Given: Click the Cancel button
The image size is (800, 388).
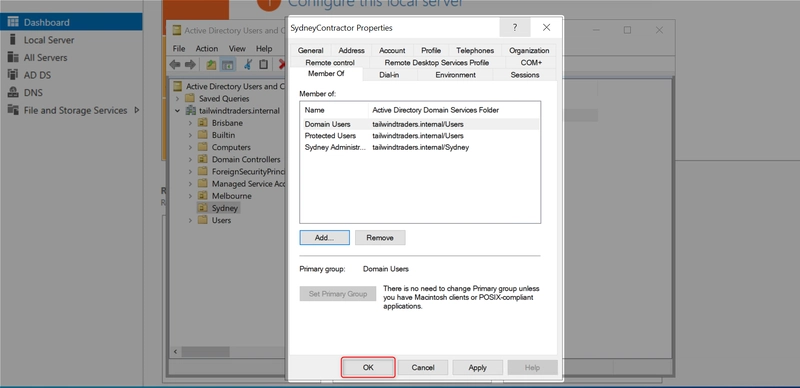Looking at the screenshot, I should pyautogui.click(x=422, y=368).
